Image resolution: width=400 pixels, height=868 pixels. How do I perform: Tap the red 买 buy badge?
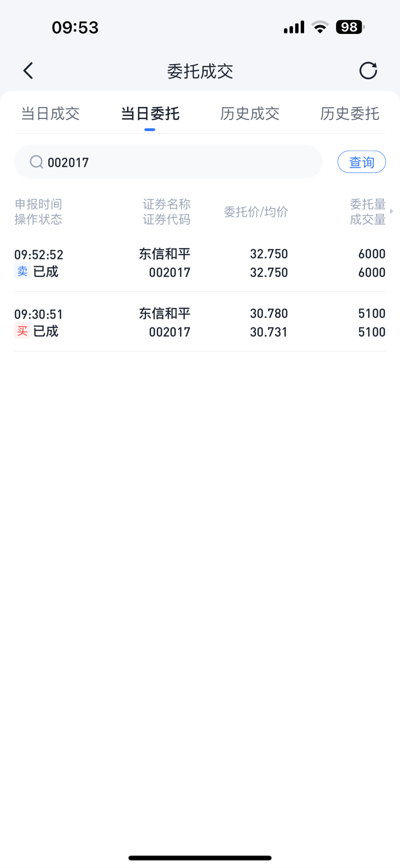22,331
